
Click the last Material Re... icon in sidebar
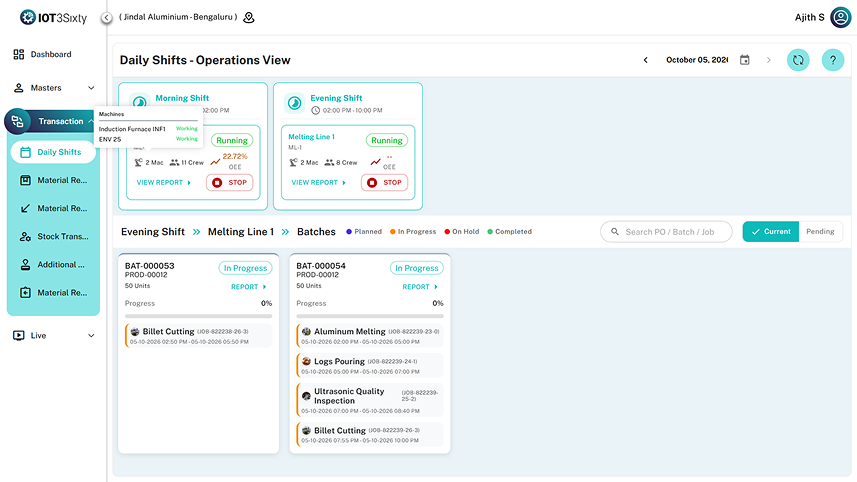point(25,292)
